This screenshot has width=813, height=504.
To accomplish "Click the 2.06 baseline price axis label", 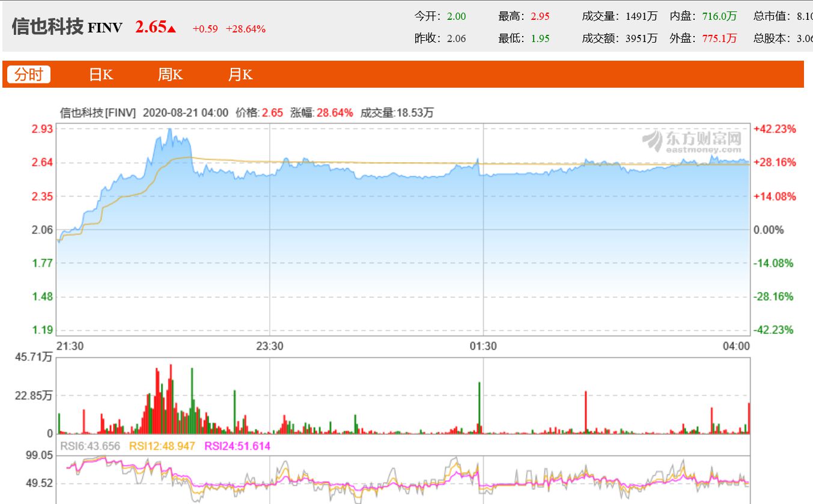I will [x=42, y=229].
